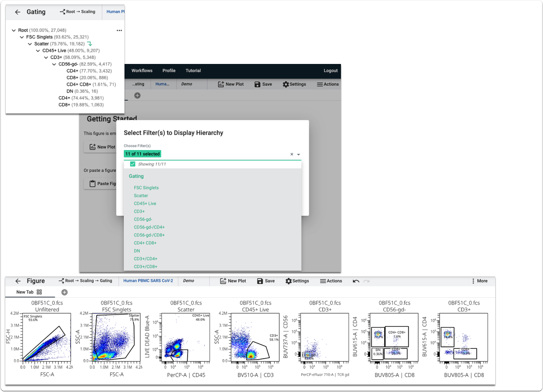Viewport: 543px width, 392px height.
Task: Open the Tutorial menu item
Action: tap(193, 71)
